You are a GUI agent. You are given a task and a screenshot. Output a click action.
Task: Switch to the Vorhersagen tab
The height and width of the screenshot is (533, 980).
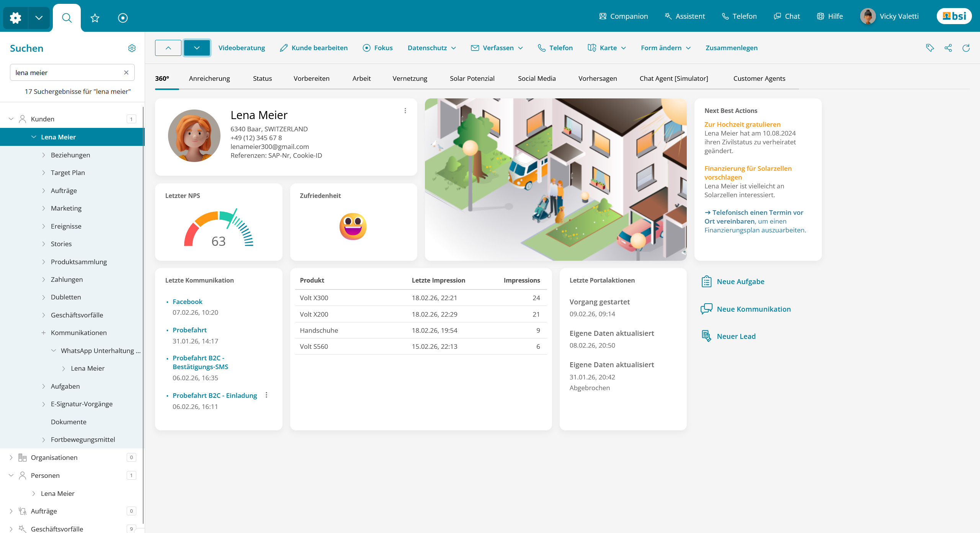click(x=598, y=78)
